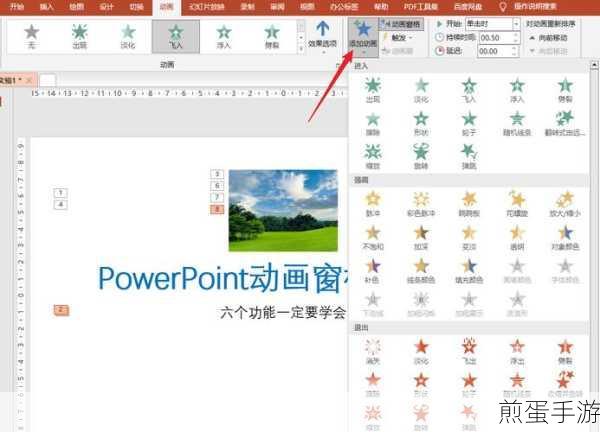
Task: Select 缩放 (Zoom) in the 进入 entrance section
Action: (373, 156)
